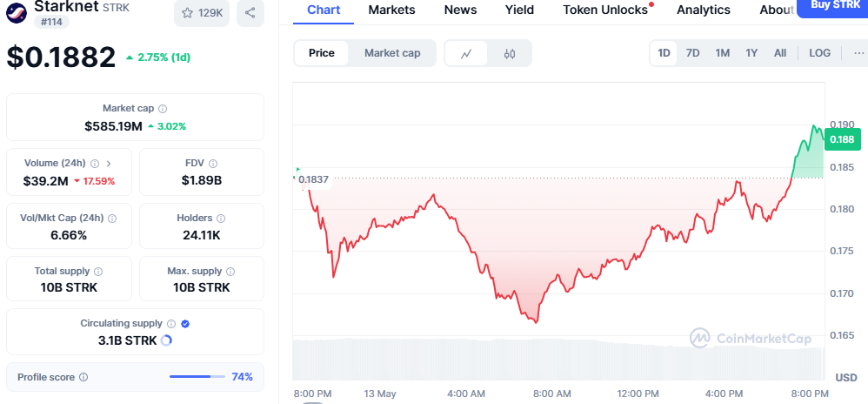Image resolution: width=868 pixels, height=404 pixels.
Task: Click the Profile score progress bar
Action: click(197, 377)
